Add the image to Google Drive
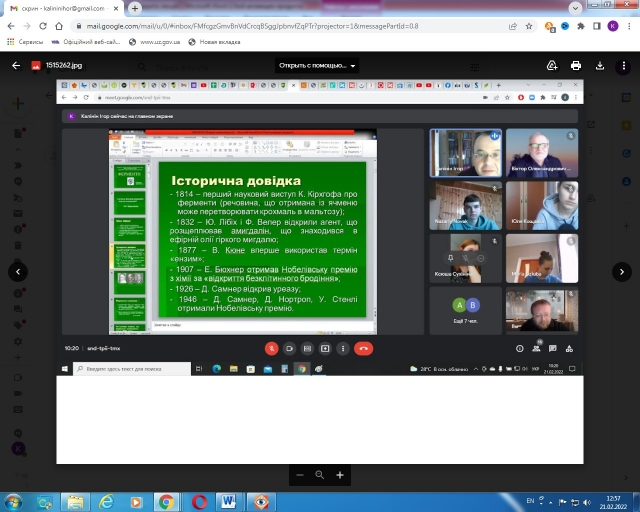 (x=552, y=65)
